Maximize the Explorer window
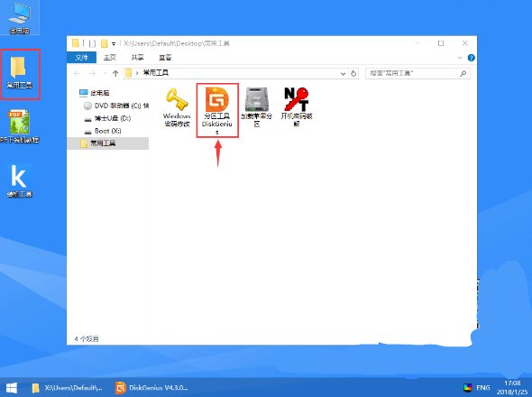This screenshot has height=397, width=532. pyautogui.click(x=441, y=43)
